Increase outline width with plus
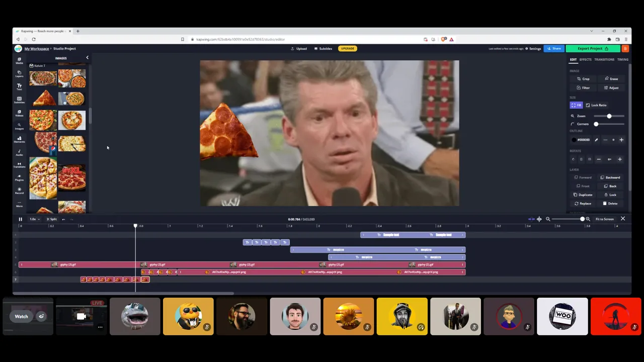 [x=621, y=140]
